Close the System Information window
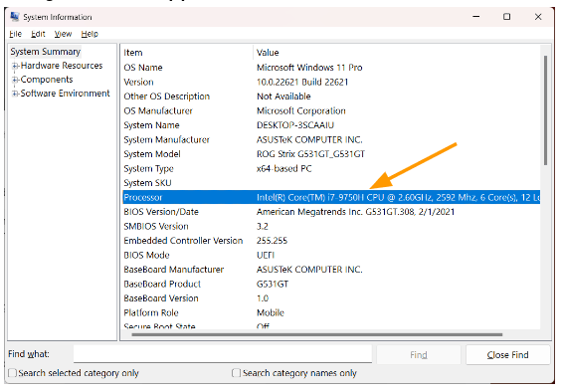 click(538, 17)
